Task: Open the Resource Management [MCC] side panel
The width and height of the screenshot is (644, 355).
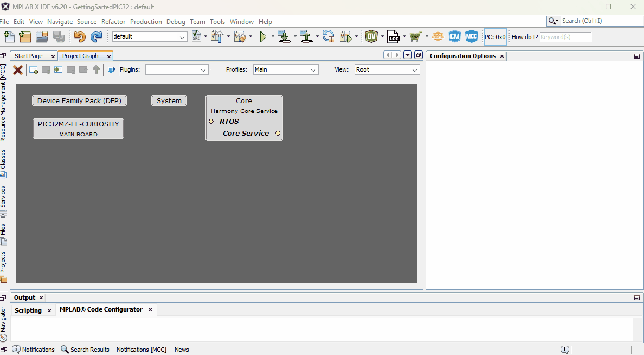Action: pyautogui.click(x=3, y=103)
